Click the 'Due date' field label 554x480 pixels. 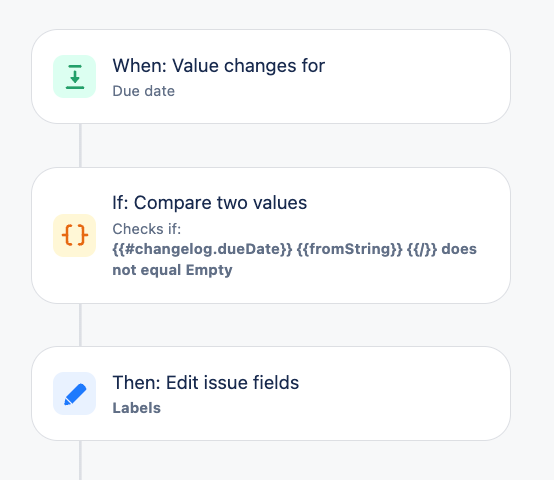click(x=143, y=91)
